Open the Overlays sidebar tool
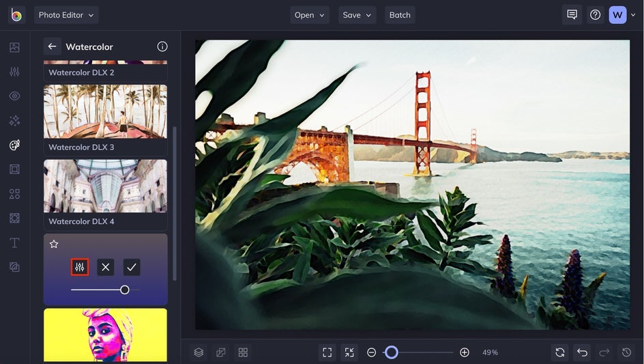 [14, 218]
